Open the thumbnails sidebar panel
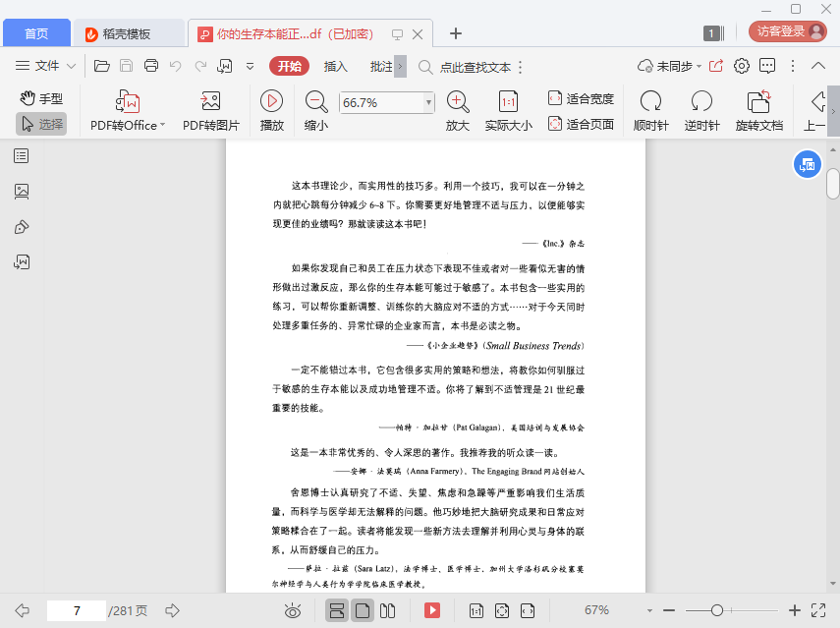The image size is (840, 628). pyautogui.click(x=22, y=192)
